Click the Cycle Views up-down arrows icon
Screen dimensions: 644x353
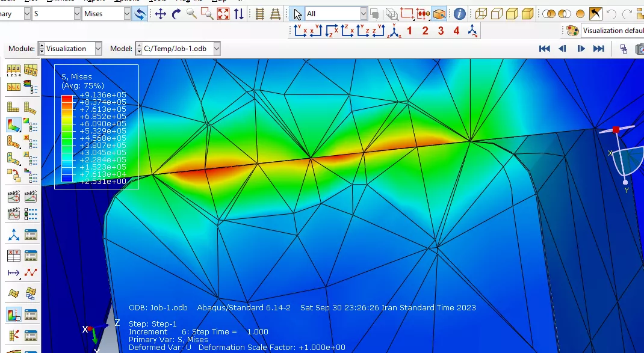point(238,14)
